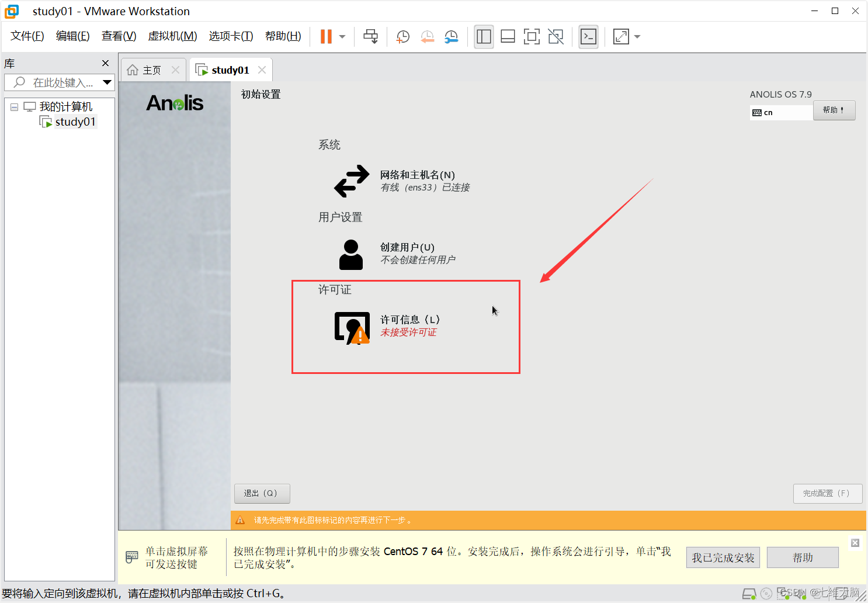
Task: Click the create user person icon
Action: pyautogui.click(x=351, y=254)
